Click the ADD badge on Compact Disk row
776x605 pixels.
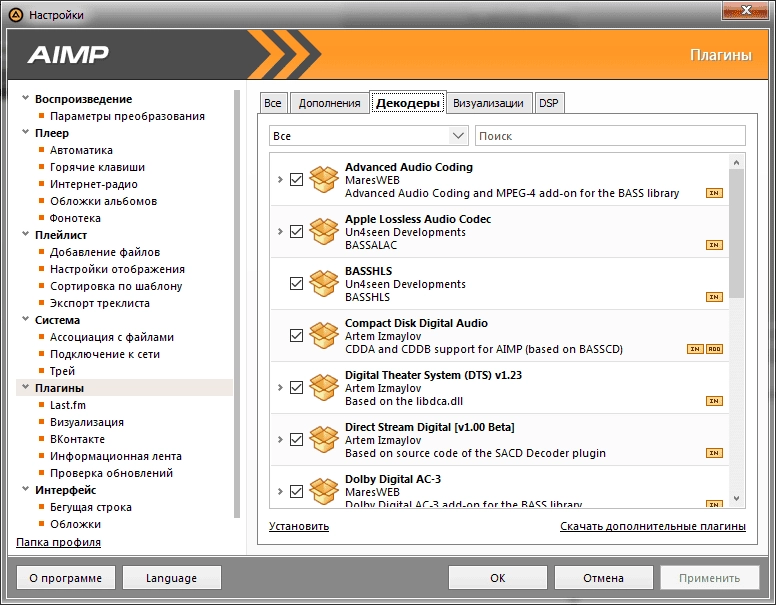(x=714, y=349)
